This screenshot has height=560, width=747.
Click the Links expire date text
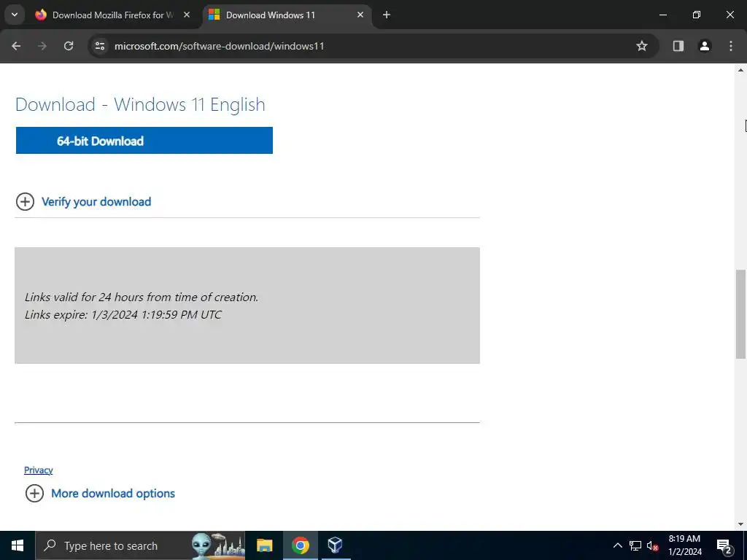(x=123, y=315)
